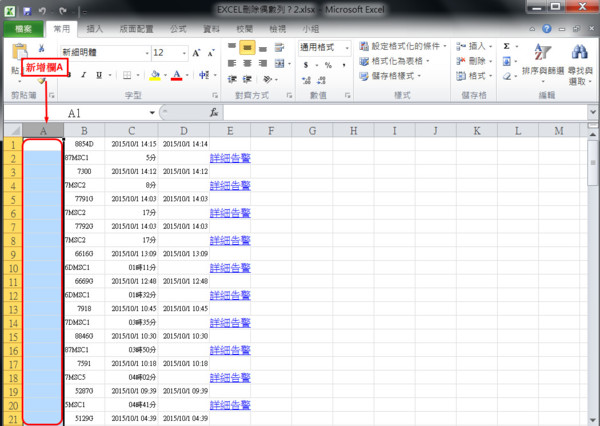The height and width of the screenshot is (426, 600).
Task: Click the insert function fx icon
Action: tap(214, 113)
